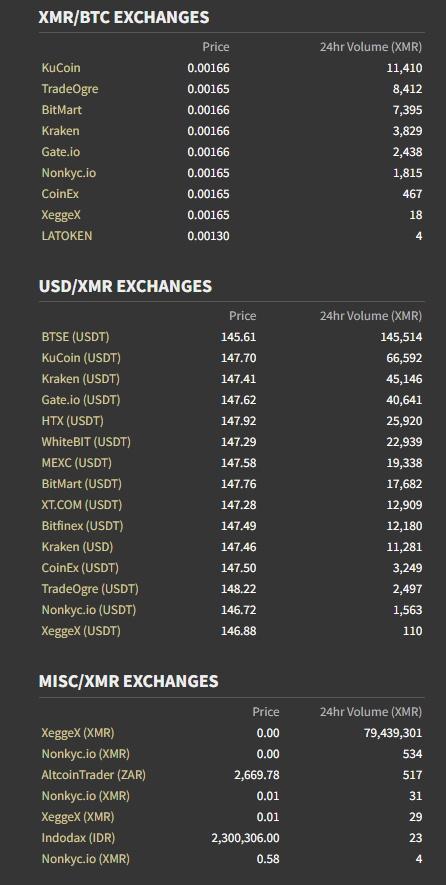Viewport: 446px width, 885px height.
Task: Click the XT.COM (USDT) link
Action: [x=81, y=505]
